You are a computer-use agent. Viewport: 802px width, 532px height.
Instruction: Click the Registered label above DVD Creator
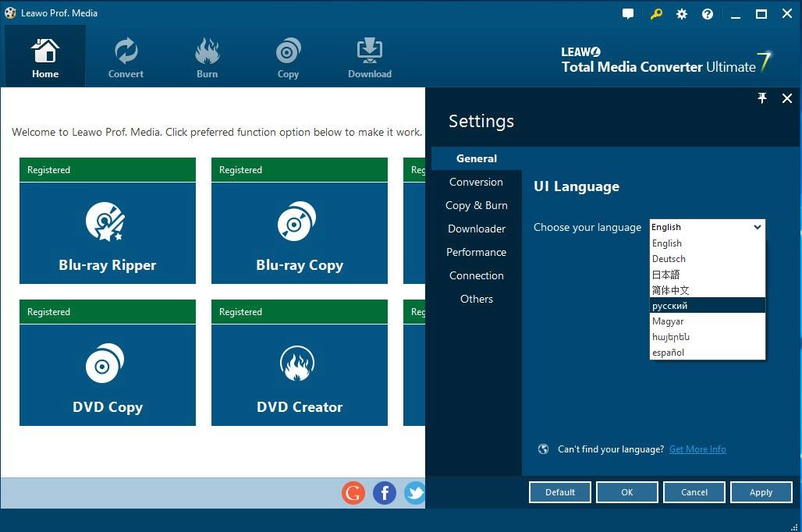pyautogui.click(x=240, y=312)
